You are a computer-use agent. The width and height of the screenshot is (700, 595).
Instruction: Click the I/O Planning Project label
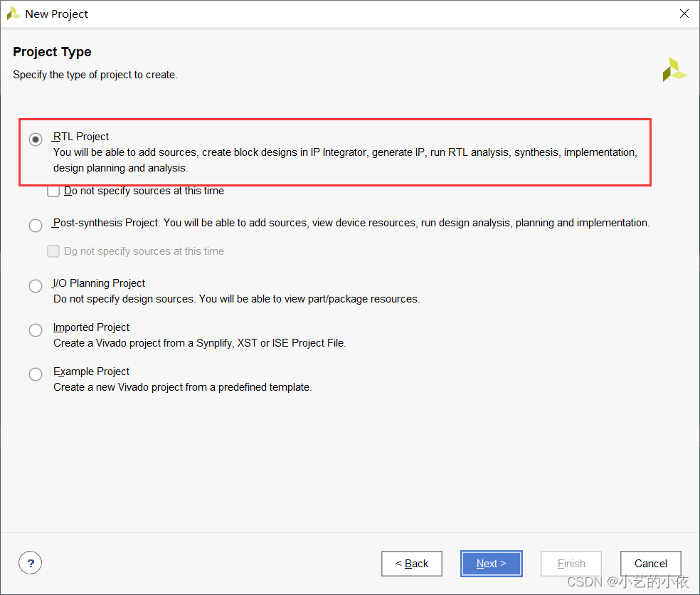(x=99, y=283)
